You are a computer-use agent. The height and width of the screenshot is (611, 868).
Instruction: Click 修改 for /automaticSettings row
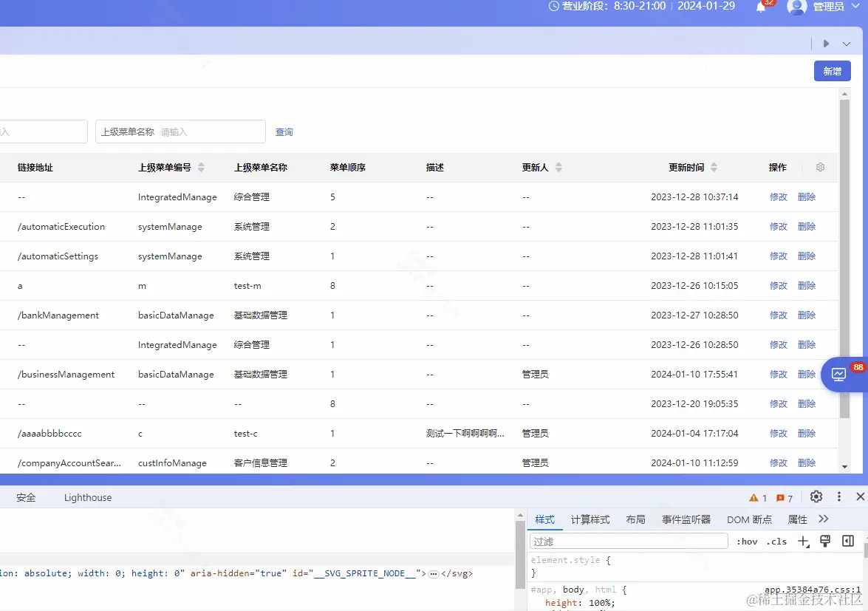[x=779, y=256]
